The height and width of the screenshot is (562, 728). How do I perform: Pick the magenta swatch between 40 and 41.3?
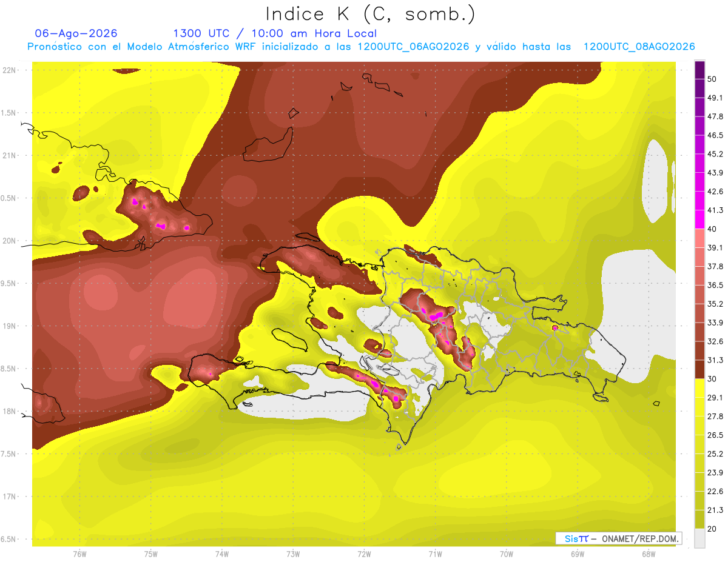click(x=700, y=219)
